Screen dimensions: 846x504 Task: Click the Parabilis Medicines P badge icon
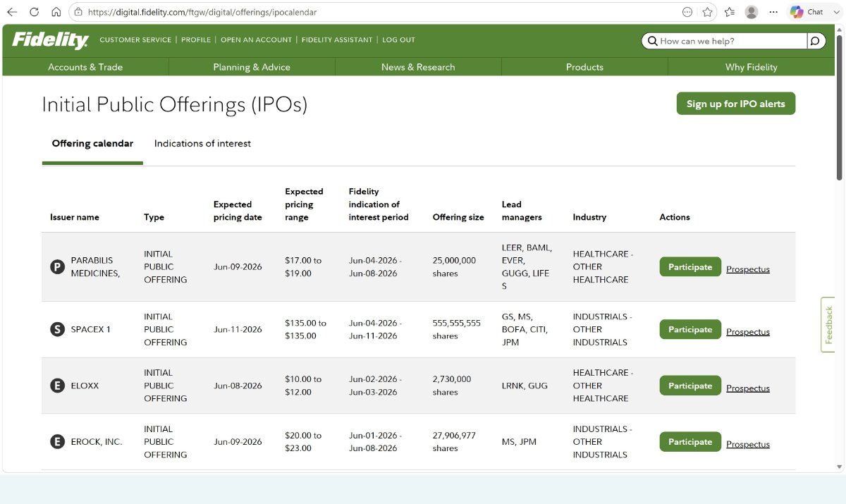coord(57,267)
